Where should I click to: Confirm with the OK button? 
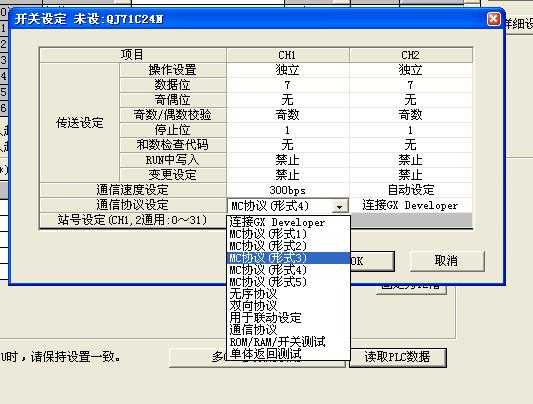pyautogui.click(x=372, y=261)
